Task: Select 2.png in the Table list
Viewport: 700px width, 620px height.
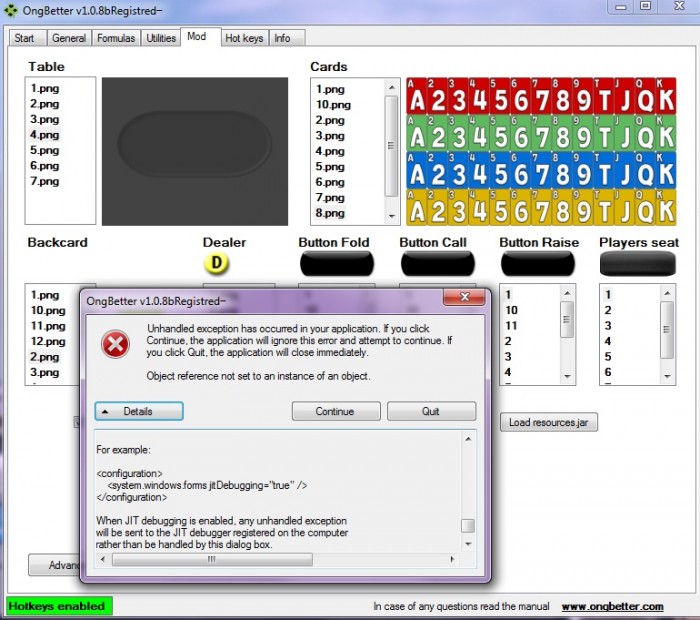Action: click(x=45, y=104)
